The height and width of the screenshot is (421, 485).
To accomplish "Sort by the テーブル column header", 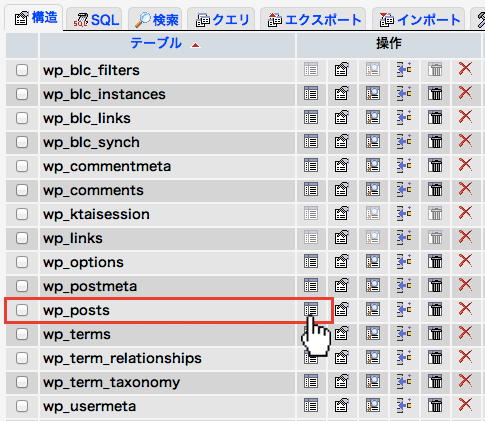I will coord(156,43).
